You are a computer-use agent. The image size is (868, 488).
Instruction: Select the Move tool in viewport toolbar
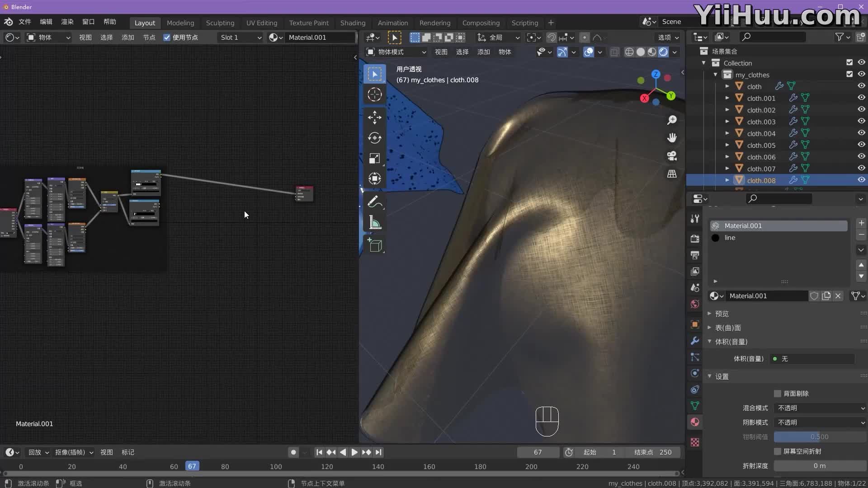click(374, 117)
